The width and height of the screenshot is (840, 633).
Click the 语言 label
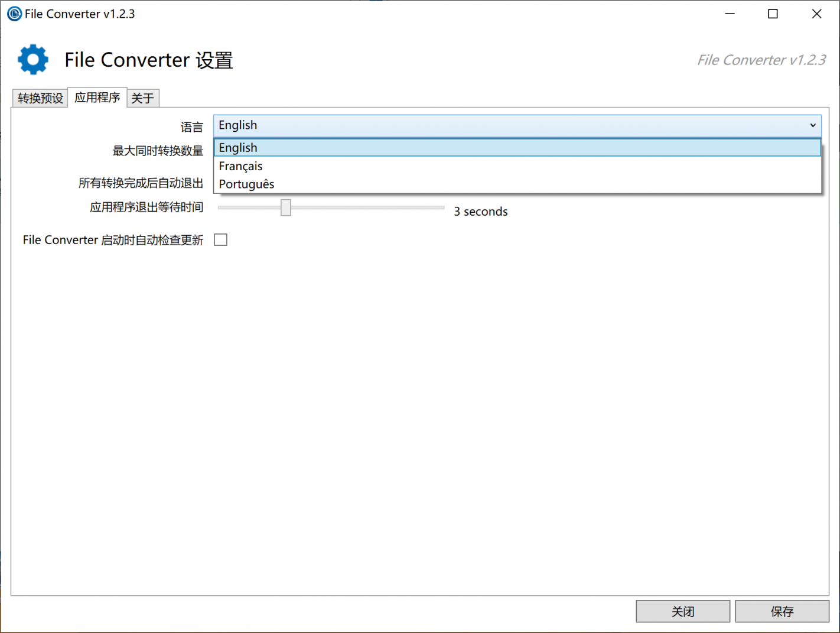click(191, 127)
